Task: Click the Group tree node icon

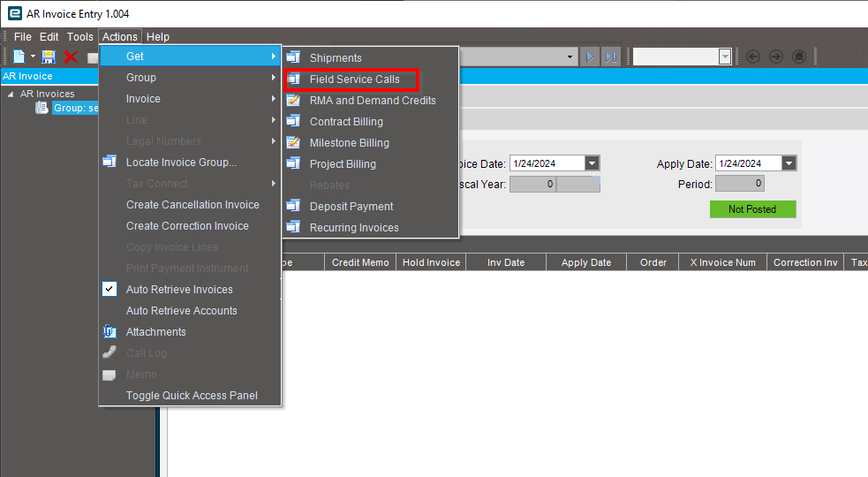Action: [42, 108]
